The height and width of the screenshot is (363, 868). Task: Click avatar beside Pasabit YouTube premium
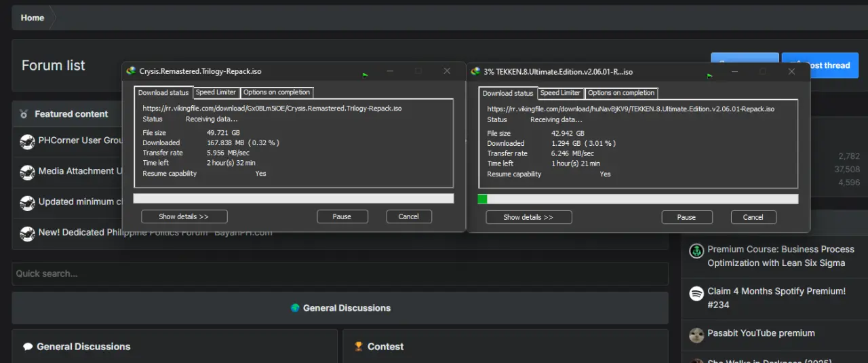pyautogui.click(x=696, y=335)
